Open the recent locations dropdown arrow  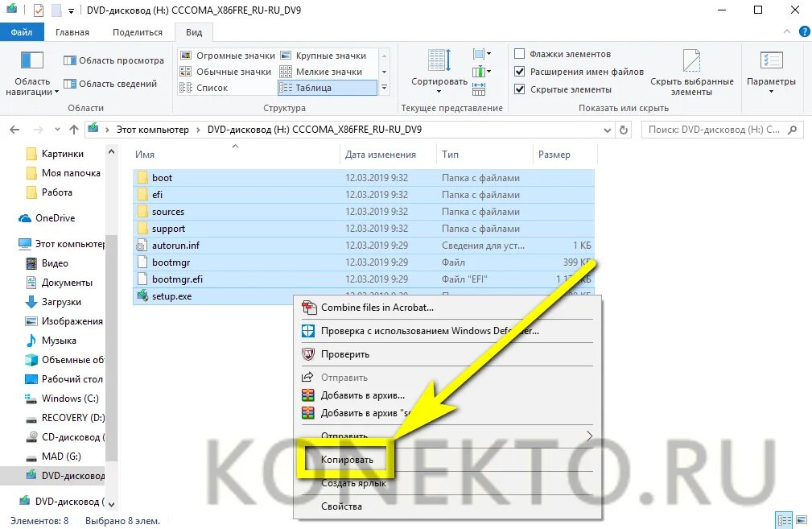[57, 130]
